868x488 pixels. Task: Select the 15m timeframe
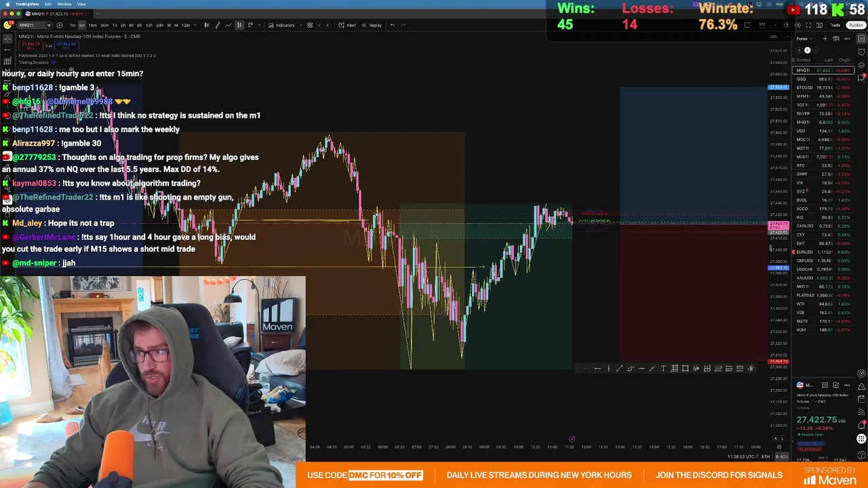(x=93, y=25)
